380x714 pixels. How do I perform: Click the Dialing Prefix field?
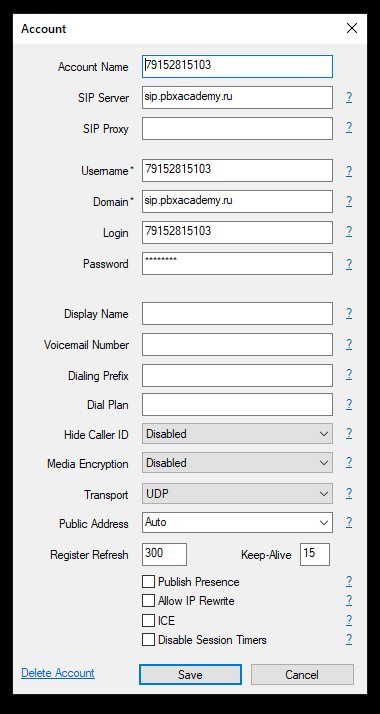point(237,375)
